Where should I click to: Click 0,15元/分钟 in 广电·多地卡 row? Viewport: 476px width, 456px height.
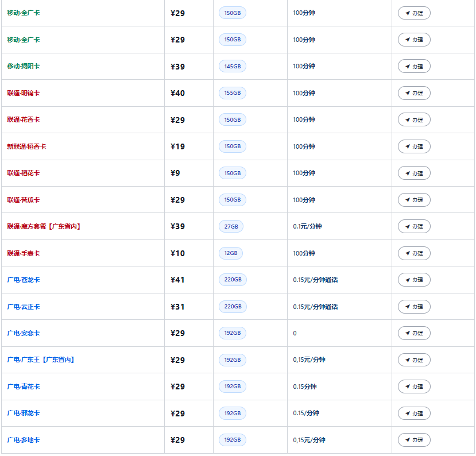309,440
